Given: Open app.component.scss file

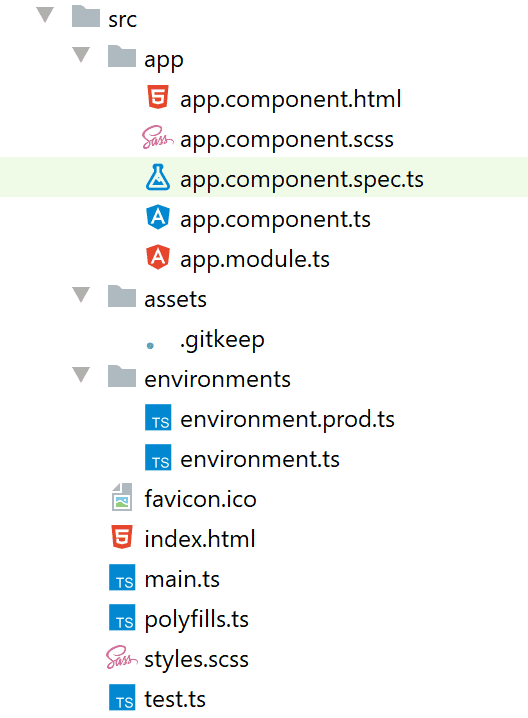Looking at the screenshot, I should (287, 139).
